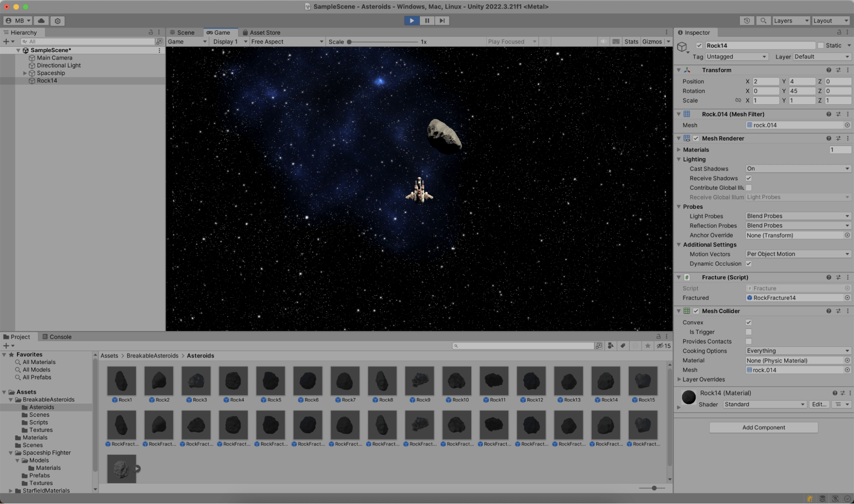Uncheck Receive Shadows in Mesh Renderer

[x=748, y=178]
